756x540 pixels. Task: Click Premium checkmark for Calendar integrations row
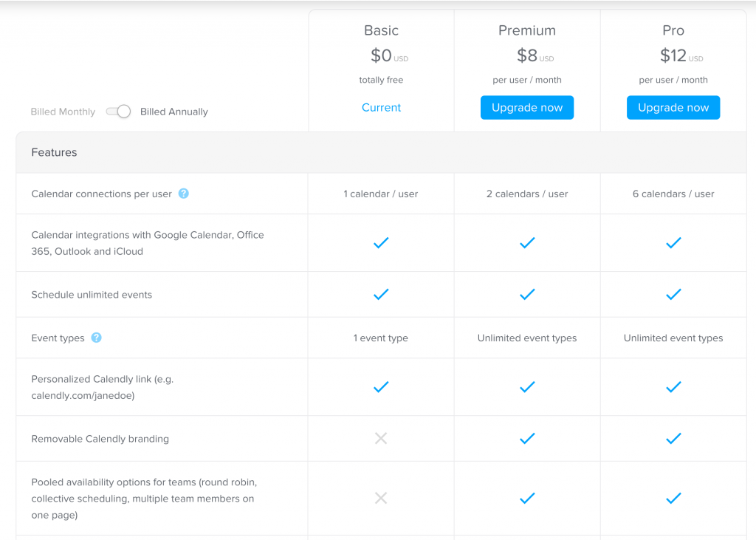pos(527,243)
